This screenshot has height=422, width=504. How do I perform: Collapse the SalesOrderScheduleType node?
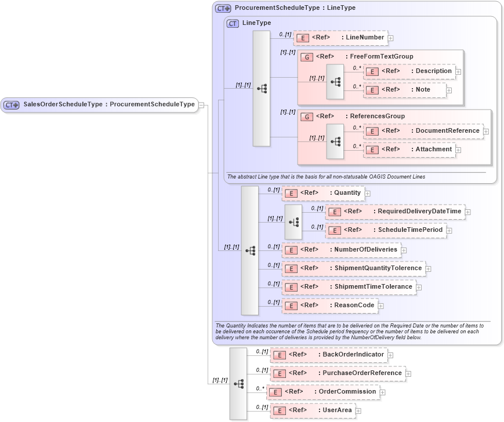tap(202, 105)
